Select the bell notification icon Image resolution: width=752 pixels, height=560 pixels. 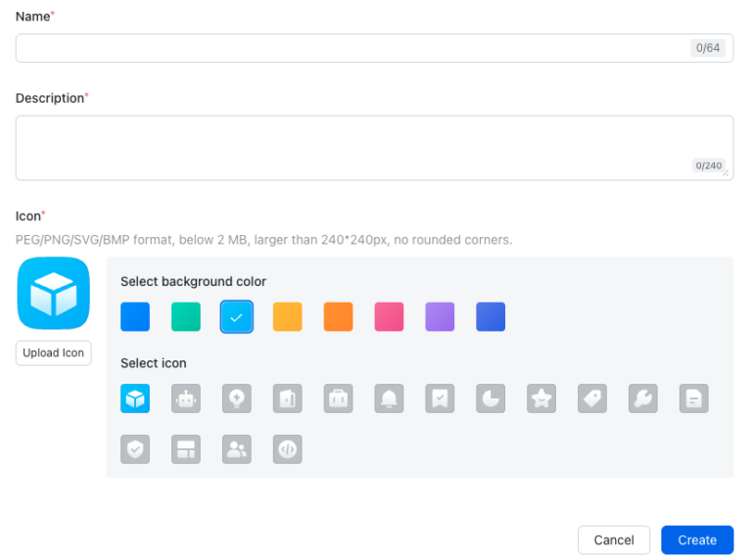[390, 398]
